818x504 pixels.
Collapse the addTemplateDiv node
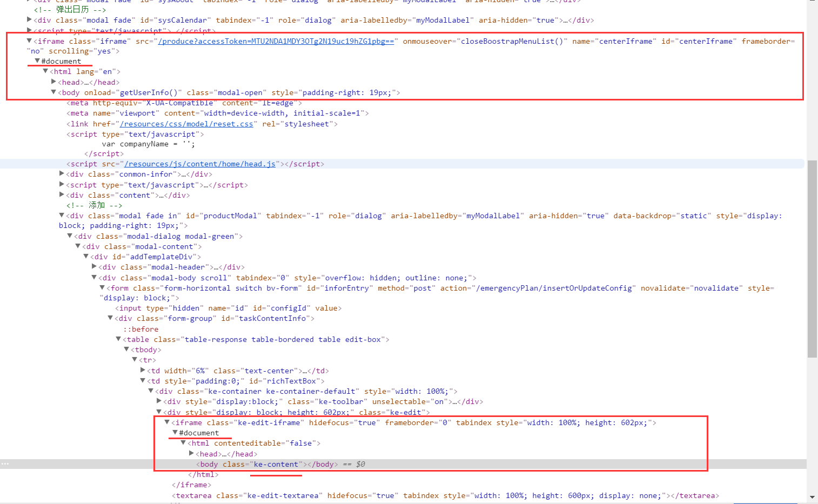pyautogui.click(x=86, y=256)
